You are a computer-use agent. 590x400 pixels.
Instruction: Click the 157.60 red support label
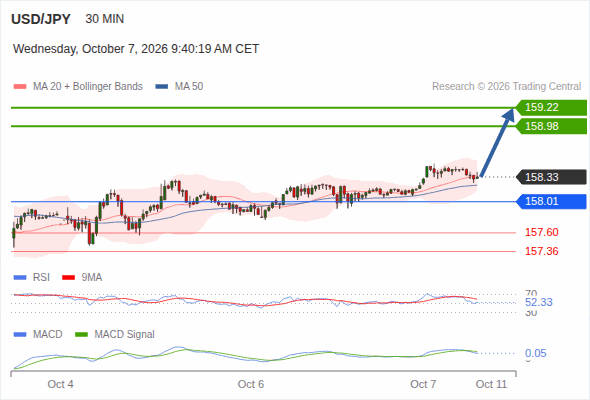(x=541, y=232)
